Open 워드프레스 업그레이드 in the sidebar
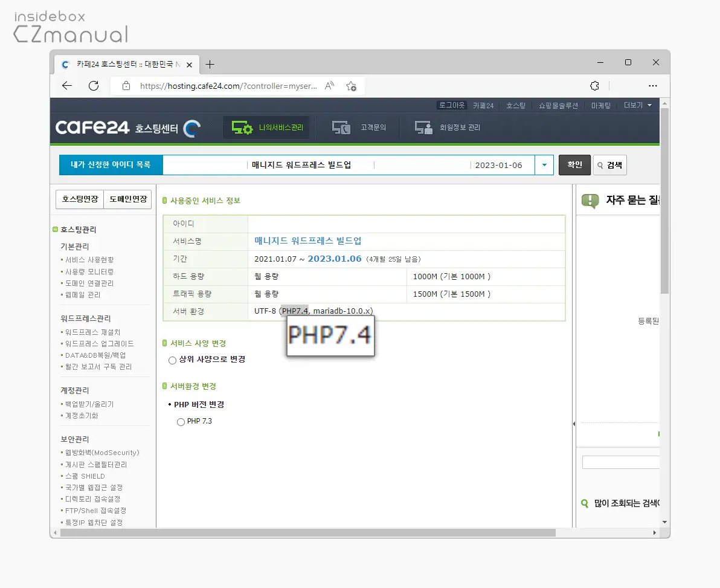 (100, 344)
